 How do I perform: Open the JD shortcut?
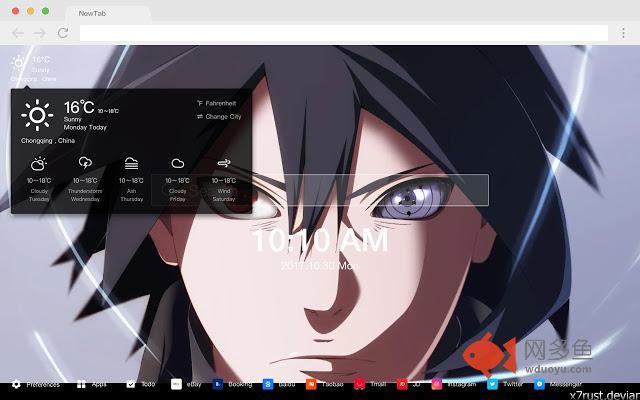[408, 384]
